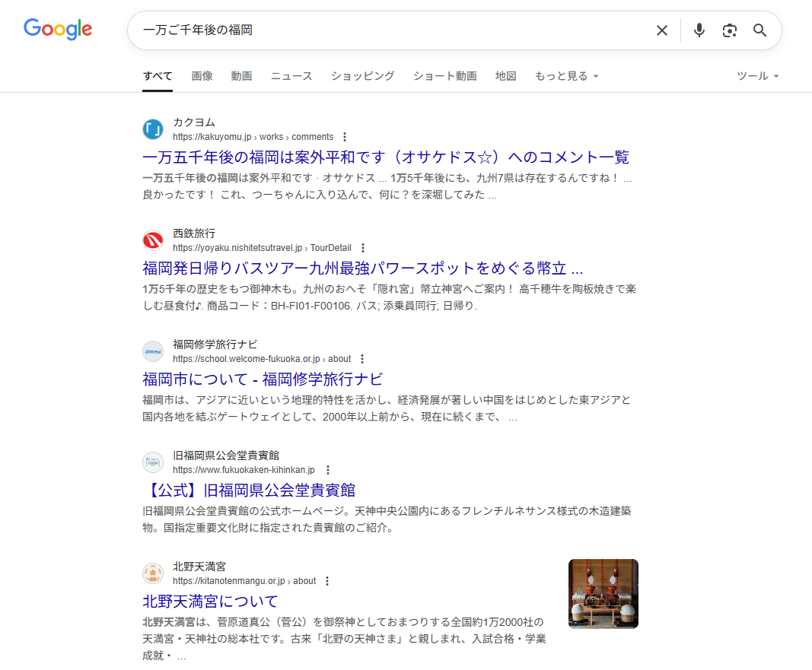Screen dimensions: 812x670
Task: Open 福岡市について - 福岡修学旅行ナビ link
Action: coord(262,379)
